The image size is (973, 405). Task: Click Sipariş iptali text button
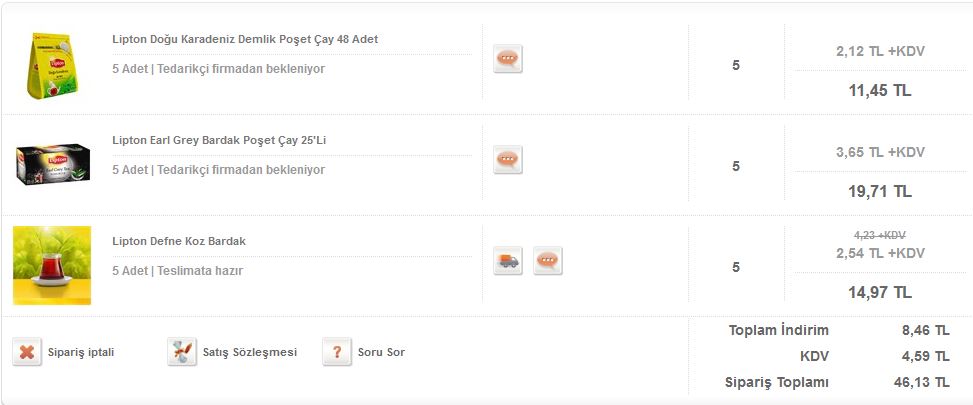[x=81, y=352]
